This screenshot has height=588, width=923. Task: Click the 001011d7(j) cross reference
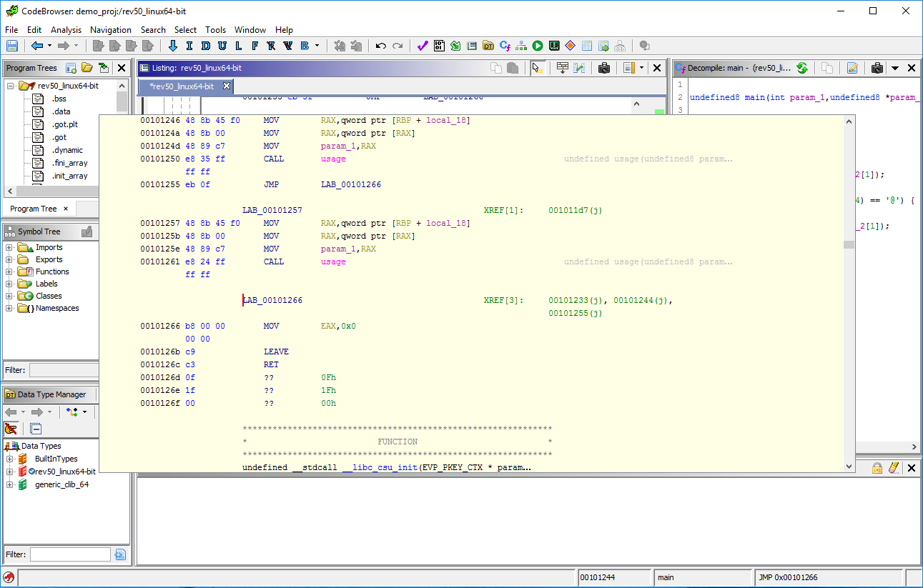click(576, 210)
